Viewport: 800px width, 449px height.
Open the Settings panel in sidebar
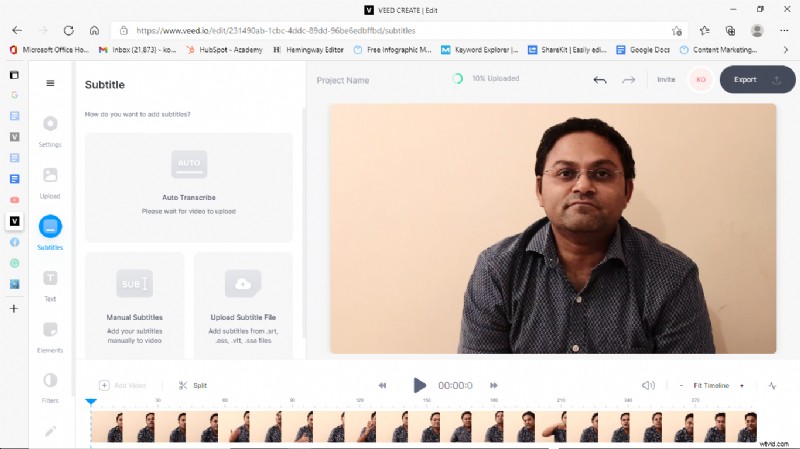point(50,125)
